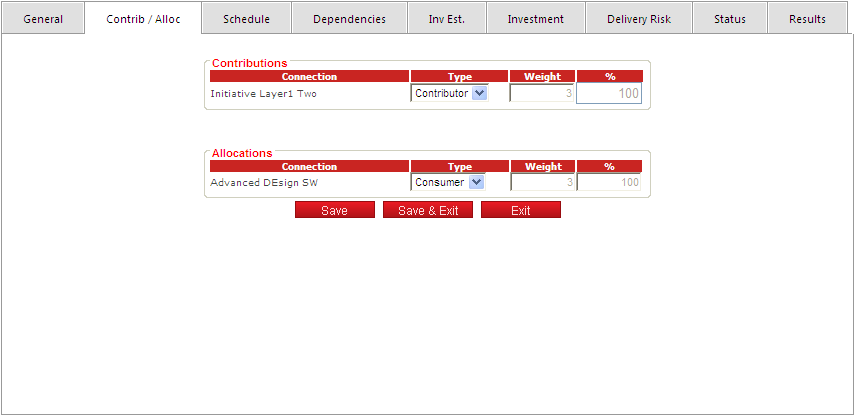Open the Inv Est. tab
Screen dimensions: 856x417
(446, 19)
